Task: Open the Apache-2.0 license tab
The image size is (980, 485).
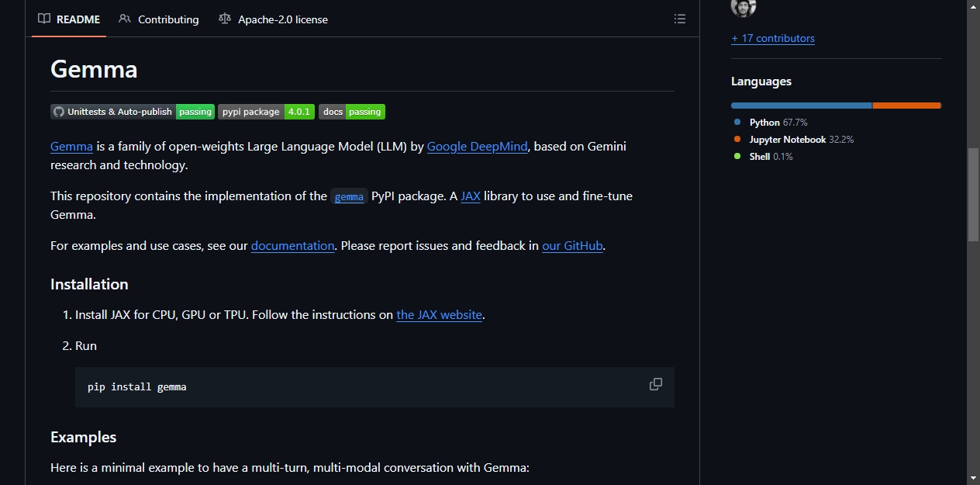Action: click(x=273, y=19)
